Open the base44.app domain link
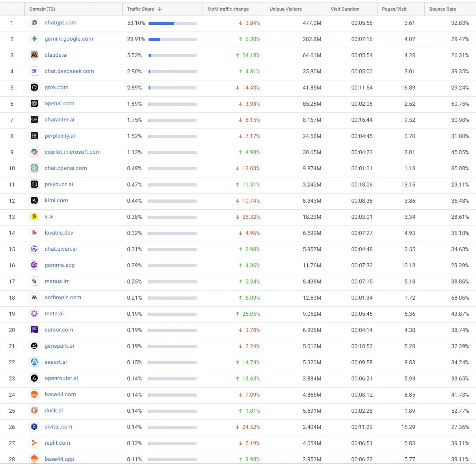Viewport: 476px width, 464px height. [59, 459]
